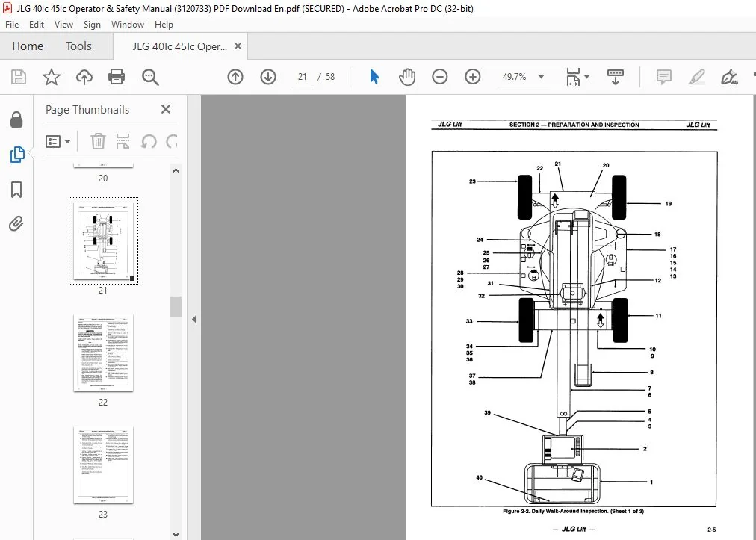The height and width of the screenshot is (540, 756).
Task: Select page 21 thumbnail
Action: [103, 240]
